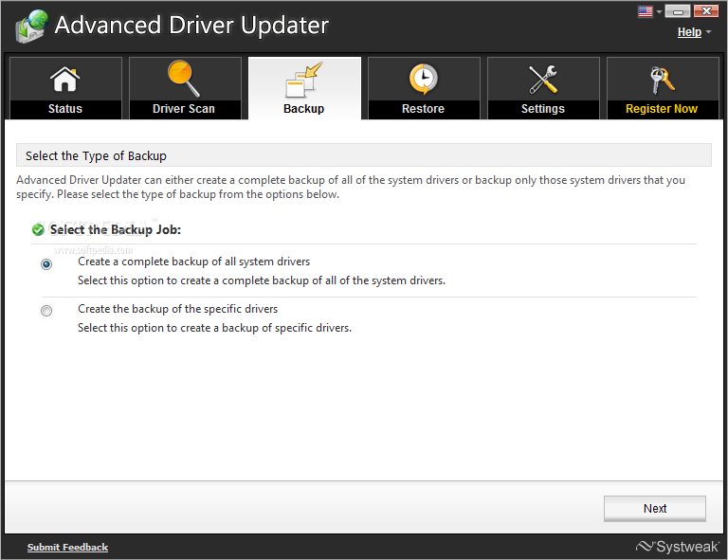This screenshot has height=560, width=728.
Task: Open the Status tab label
Action: [65, 109]
